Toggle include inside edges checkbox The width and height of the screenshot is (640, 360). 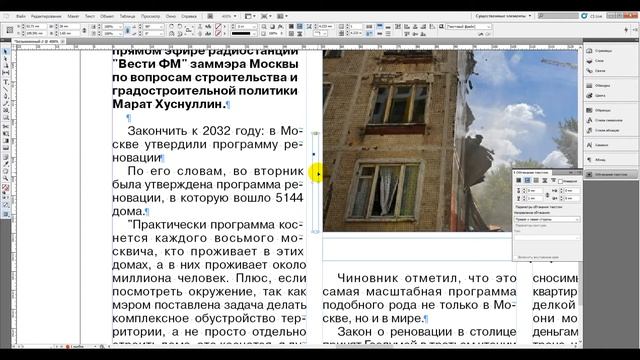point(515,258)
